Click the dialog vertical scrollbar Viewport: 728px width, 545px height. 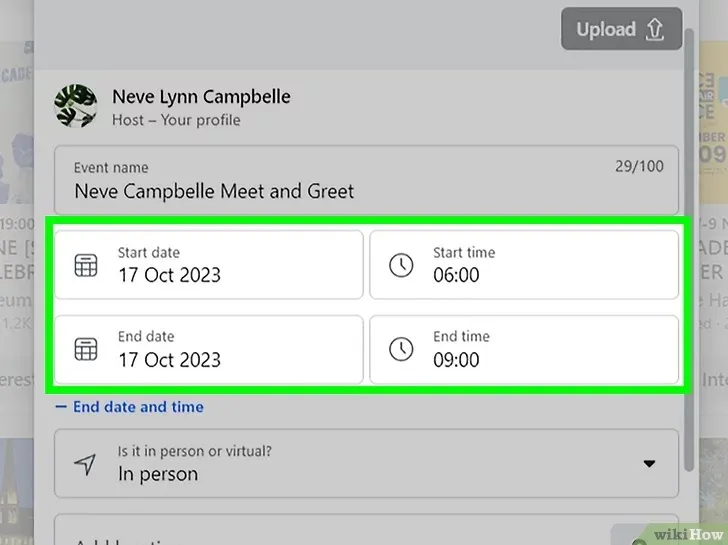click(x=689, y=251)
